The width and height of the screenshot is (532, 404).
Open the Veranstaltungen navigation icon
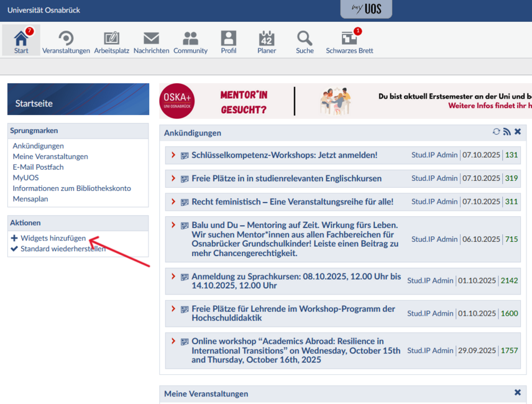click(x=66, y=39)
